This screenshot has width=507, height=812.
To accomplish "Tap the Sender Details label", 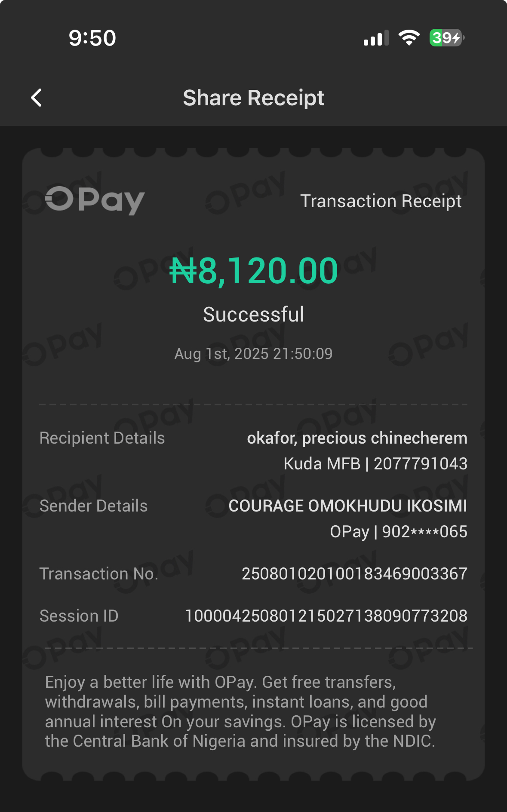I will click(93, 506).
